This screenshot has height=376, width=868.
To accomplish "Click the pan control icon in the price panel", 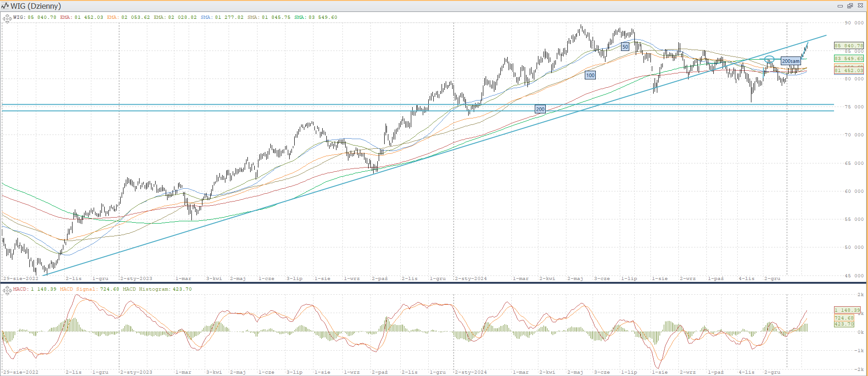I will pyautogui.click(x=7, y=19).
